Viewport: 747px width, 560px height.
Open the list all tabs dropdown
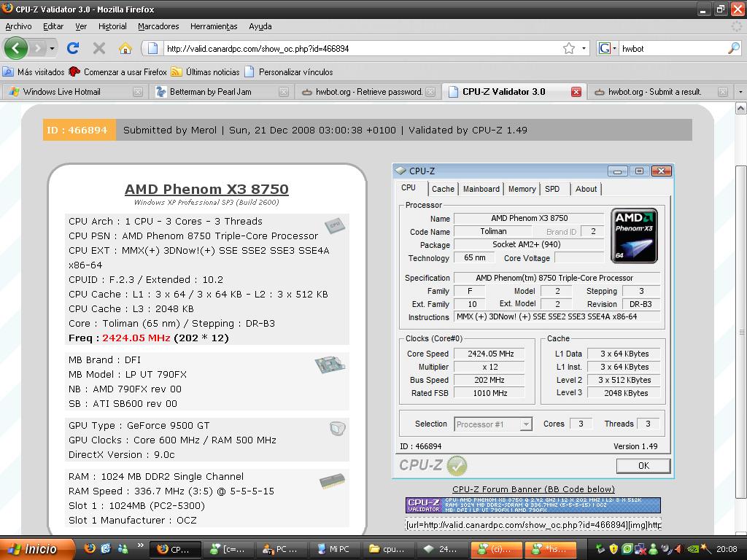(x=740, y=92)
